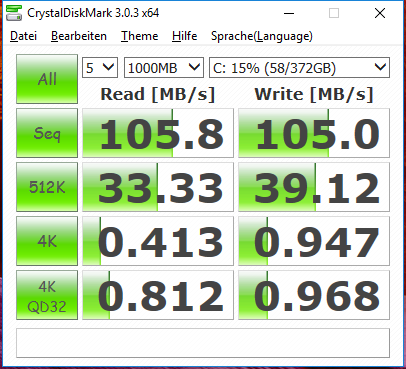The height and width of the screenshot is (369, 406).
Task: Open the Bearbeiten menu
Action: 79,36
